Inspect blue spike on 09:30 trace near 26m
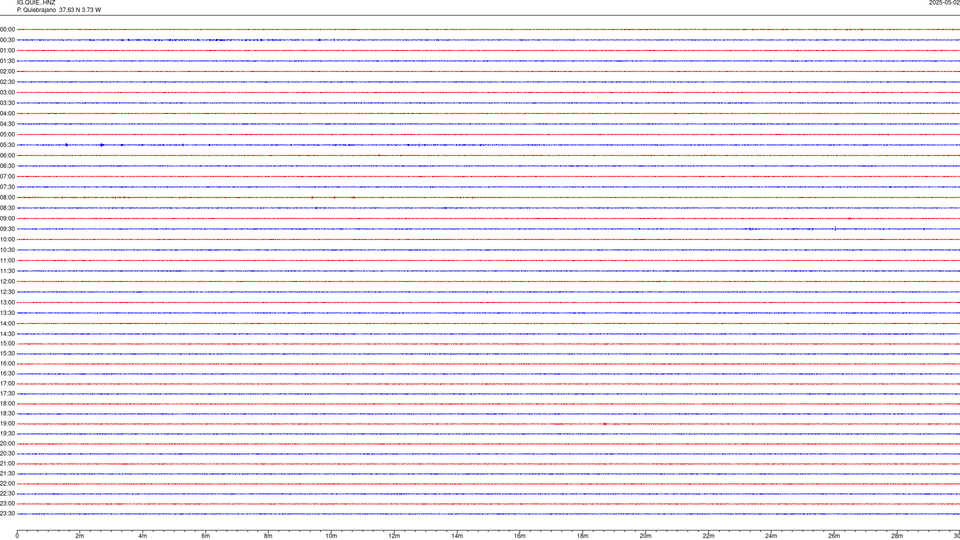 (x=835, y=229)
